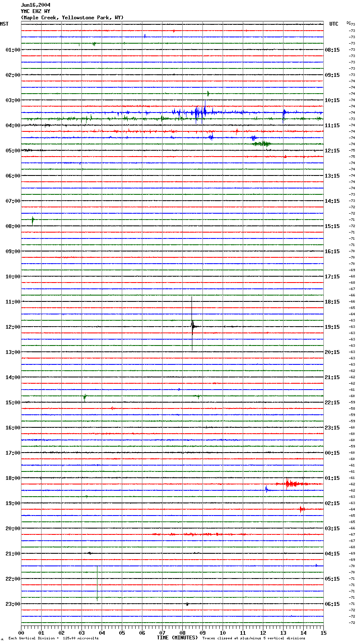Click the bottom minute-axis tick label "03"
The width and height of the screenshot is (357, 644).
point(81,633)
